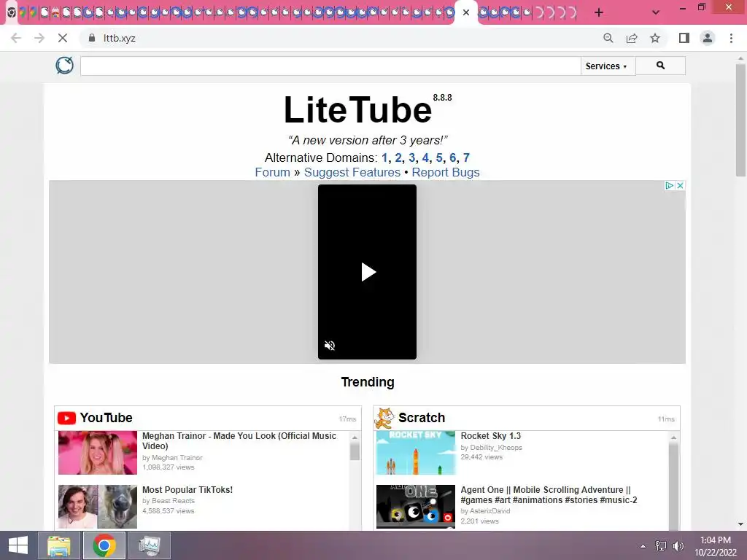Open the Chrome three-dot menu

click(x=731, y=38)
